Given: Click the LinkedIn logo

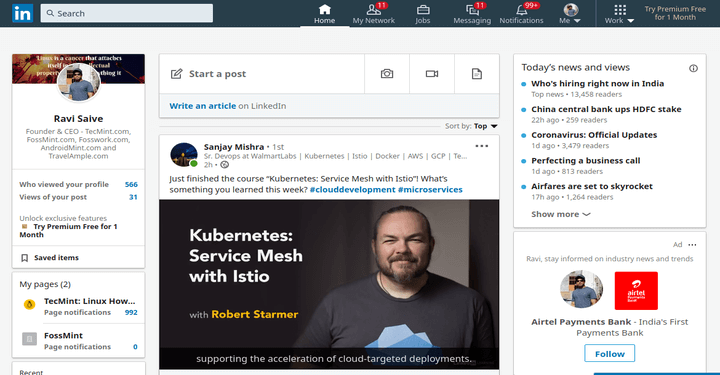Looking at the screenshot, I should [22, 13].
